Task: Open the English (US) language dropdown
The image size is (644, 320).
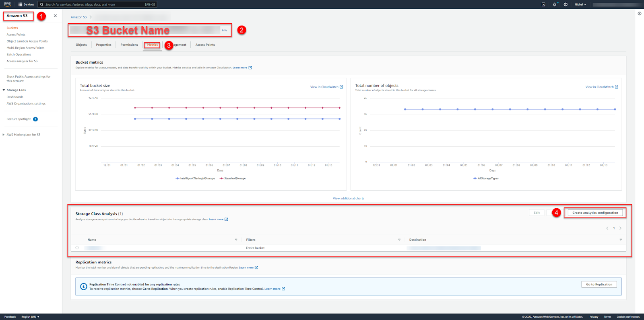Action: click(30, 317)
